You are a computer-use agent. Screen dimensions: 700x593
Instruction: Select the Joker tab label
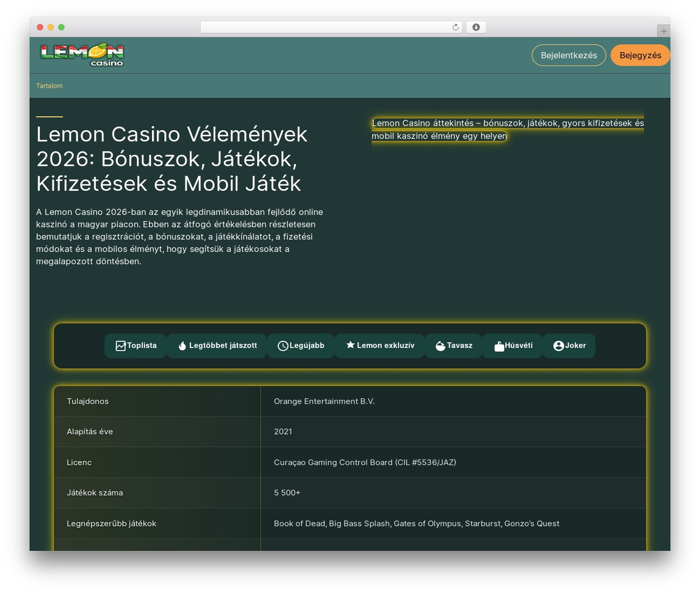[x=575, y=346]
